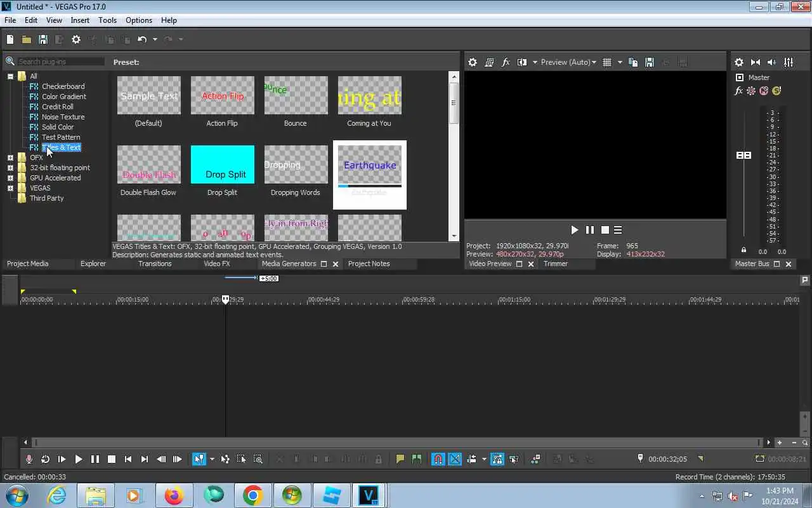Expand the VEGAS folder

pos(10,188)
